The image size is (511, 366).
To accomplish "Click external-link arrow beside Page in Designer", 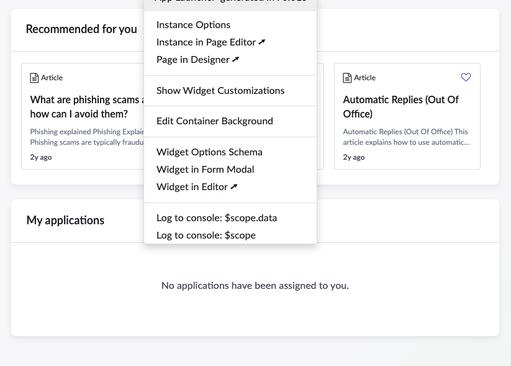I will (x=236, y=60).
